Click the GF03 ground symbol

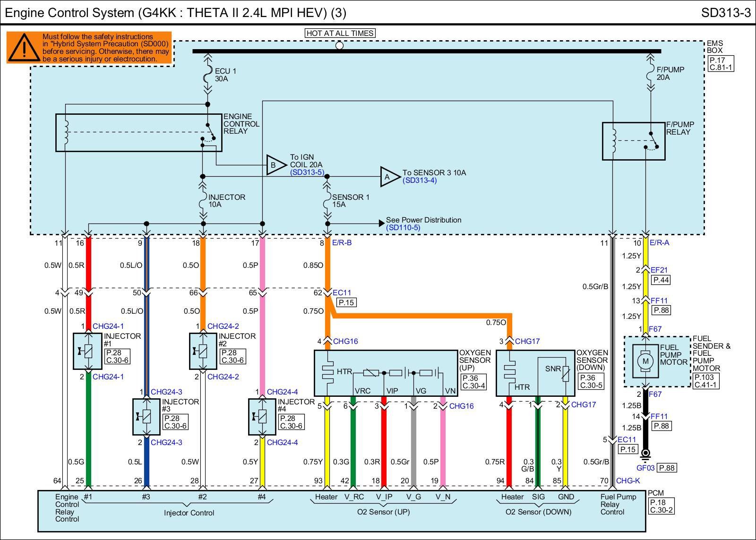[x=645, y=454]
